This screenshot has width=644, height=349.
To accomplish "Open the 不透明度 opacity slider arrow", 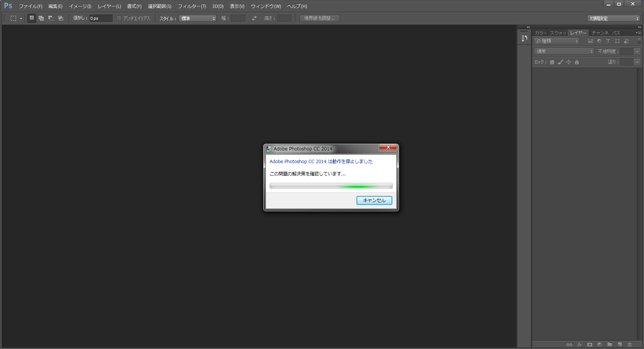I will [x=637, y=52].
